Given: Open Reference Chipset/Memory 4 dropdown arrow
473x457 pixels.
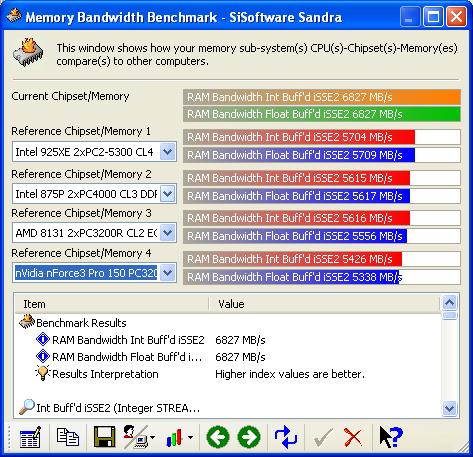Looking at the screenshot, I should click(x=168, y=273).
